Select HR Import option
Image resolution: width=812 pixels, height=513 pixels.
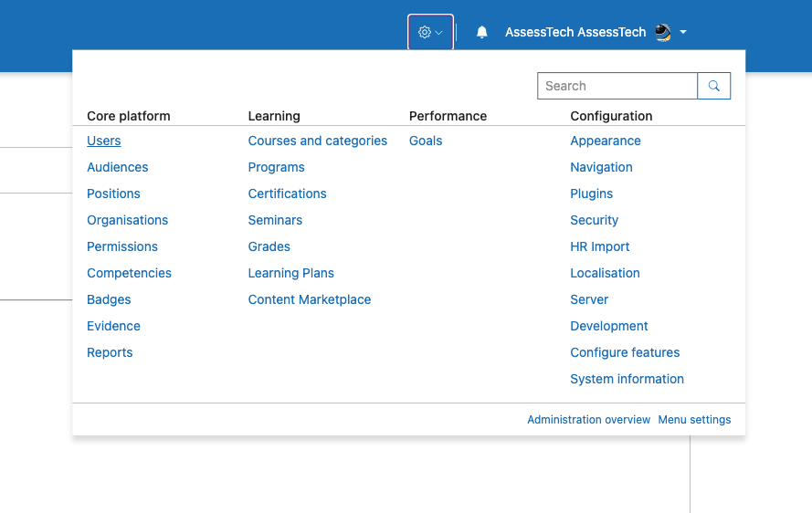(600, 247)
